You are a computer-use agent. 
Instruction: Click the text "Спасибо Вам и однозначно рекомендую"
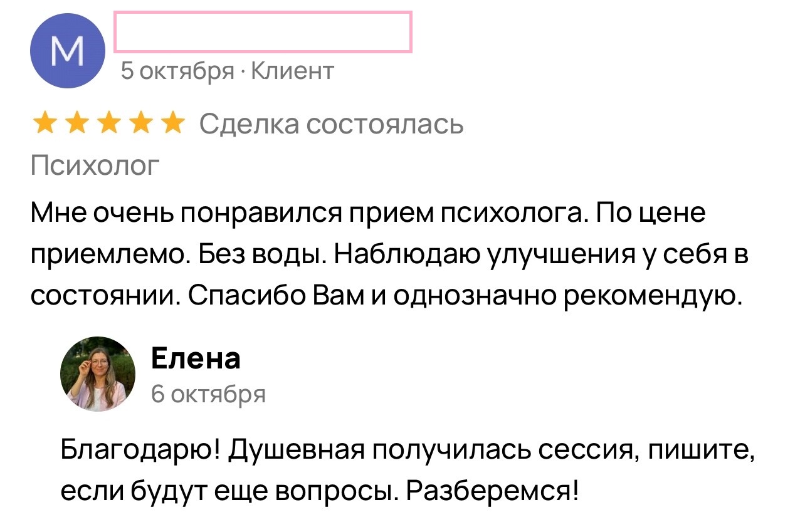click(465, 295)
